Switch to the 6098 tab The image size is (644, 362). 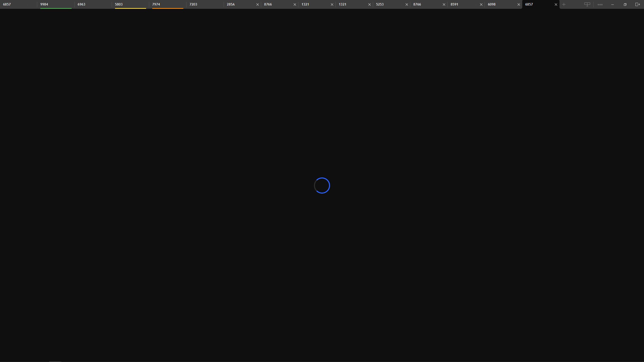[x=500, y=4]
